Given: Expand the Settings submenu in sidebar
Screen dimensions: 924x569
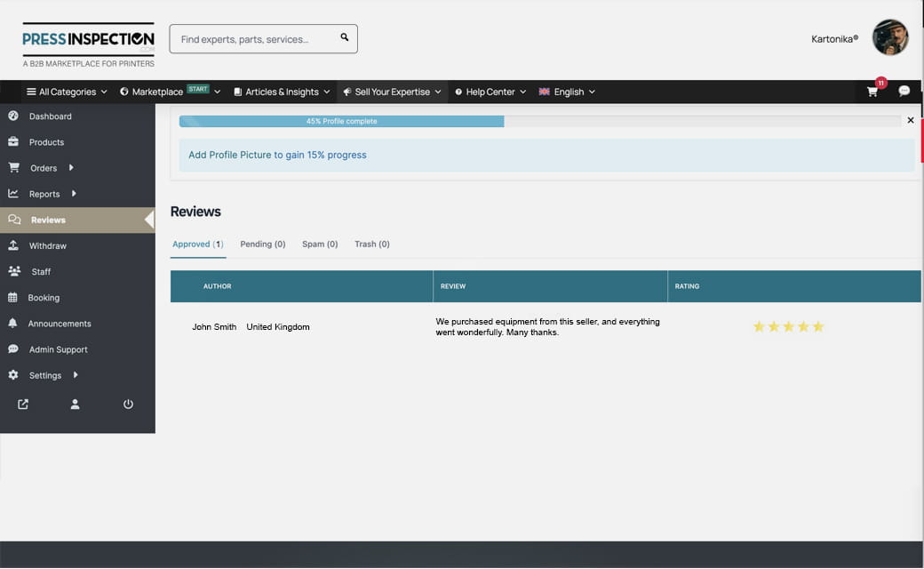Looking at the screenshot, I should [x=45, y=375].
